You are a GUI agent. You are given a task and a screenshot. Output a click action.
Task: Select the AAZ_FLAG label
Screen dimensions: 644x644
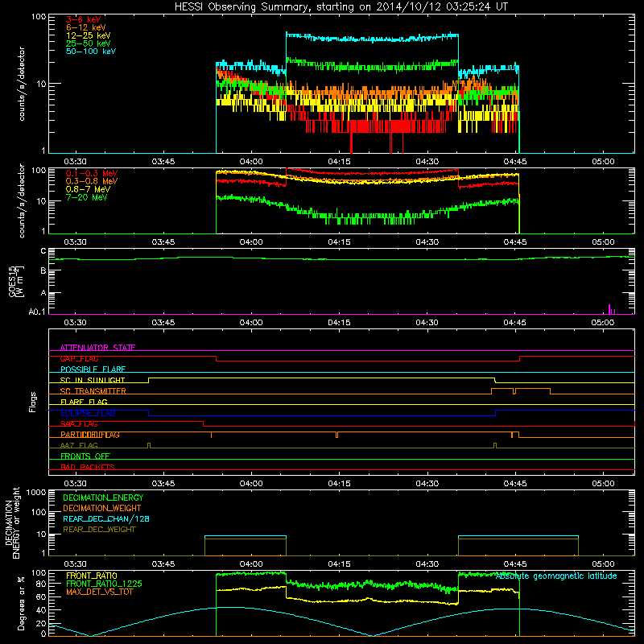point(79,445)
